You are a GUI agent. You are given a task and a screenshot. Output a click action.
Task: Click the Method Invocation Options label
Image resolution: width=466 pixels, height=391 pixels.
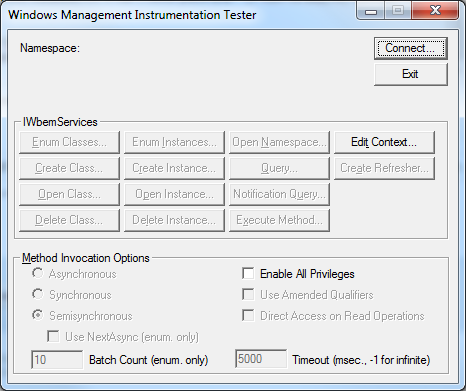point(86,258)
